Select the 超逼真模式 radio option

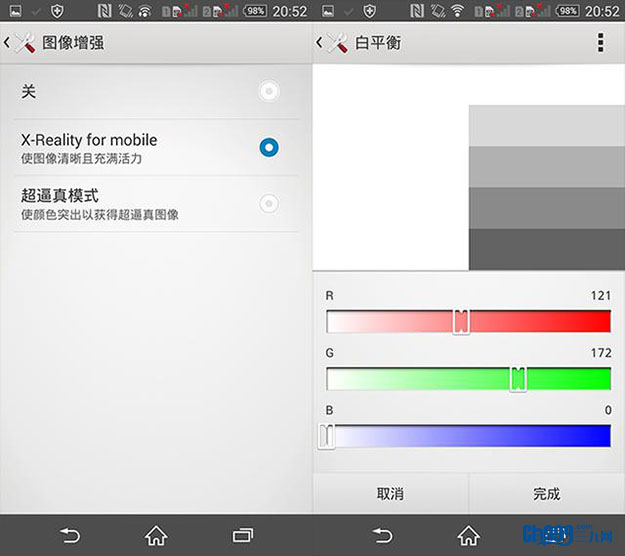[269, 204]
